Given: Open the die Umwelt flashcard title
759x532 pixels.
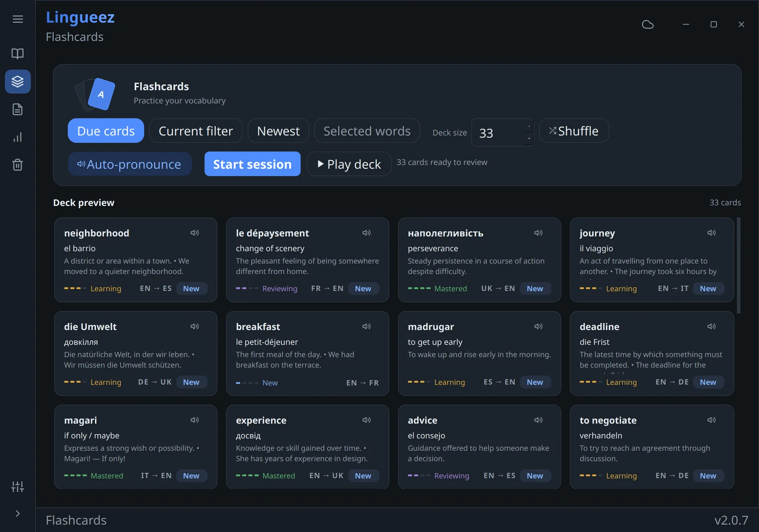Looking at the screenshot, I should [90, 327].
